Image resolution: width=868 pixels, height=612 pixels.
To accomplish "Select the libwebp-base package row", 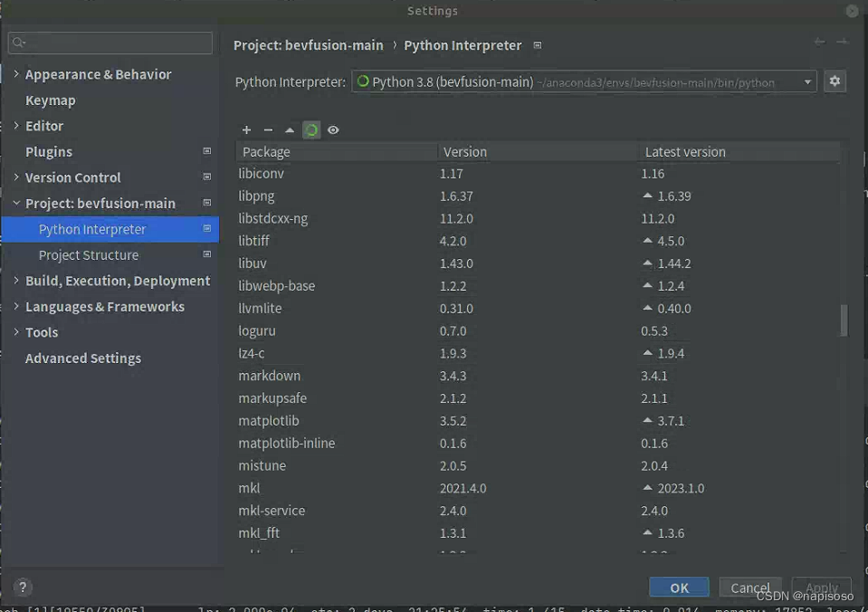I will (538, 286).
